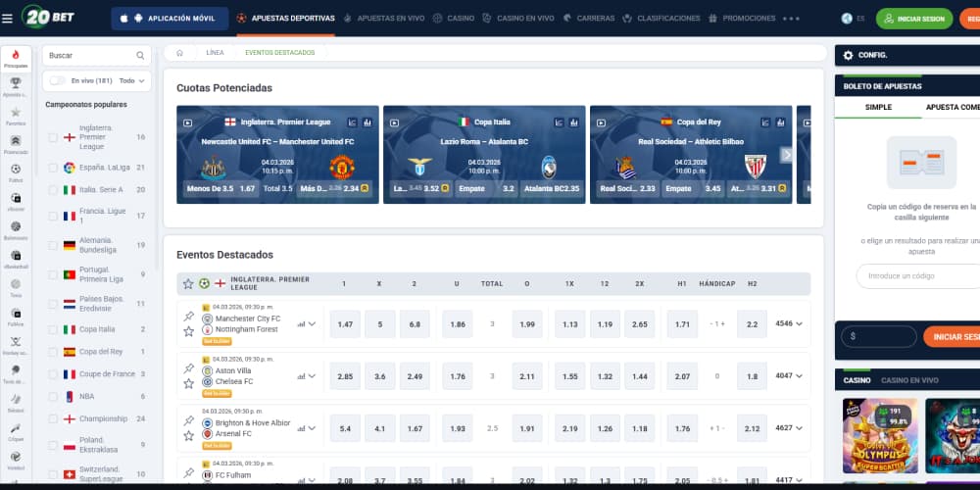This screenshot has width=980, height=490.
Task: Enable the NBA championship checkbox
Action: (53, 397)
